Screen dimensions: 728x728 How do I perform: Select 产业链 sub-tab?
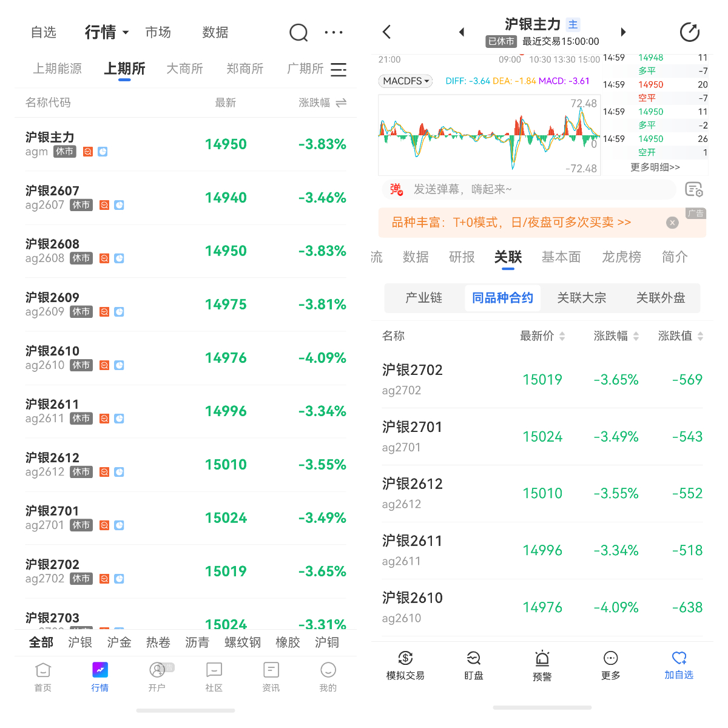pos(424,298)
